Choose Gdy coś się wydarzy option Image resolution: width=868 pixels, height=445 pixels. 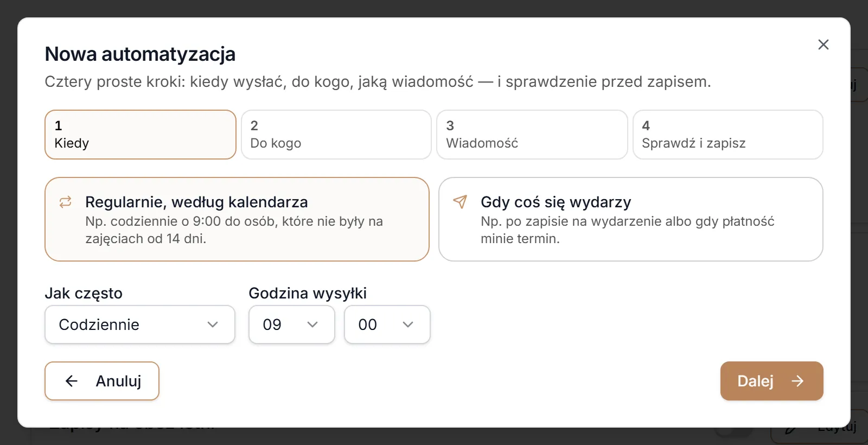click(631, 219)
